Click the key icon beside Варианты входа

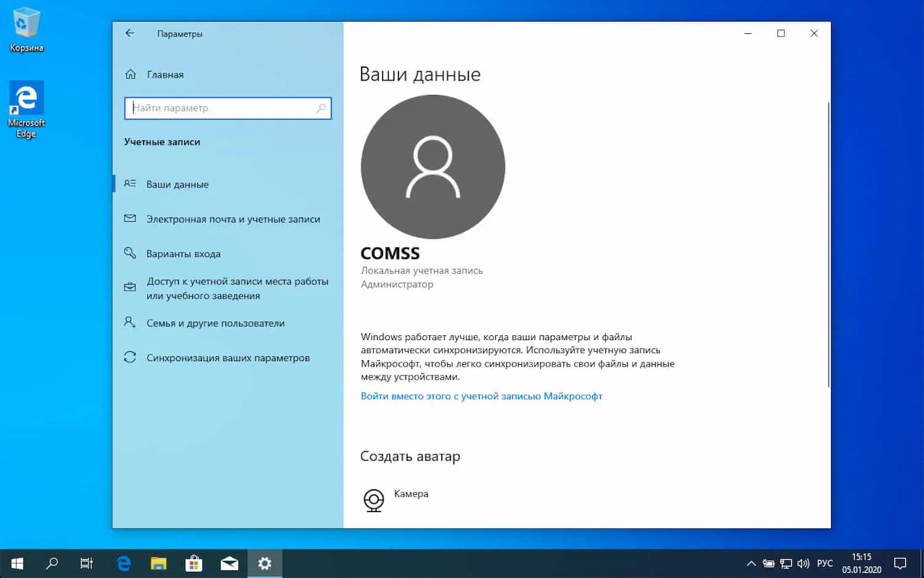(x=130, y=253)
